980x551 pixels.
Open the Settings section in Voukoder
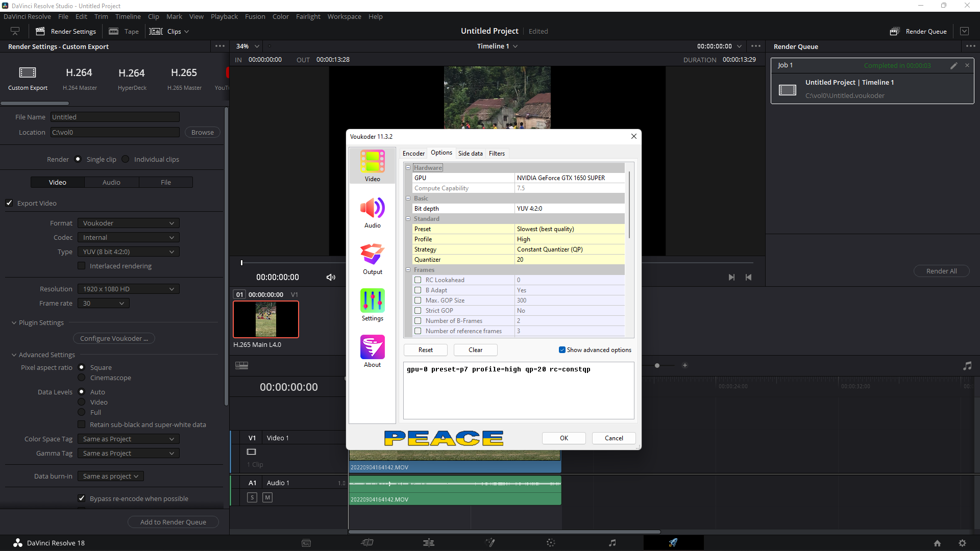372,305
